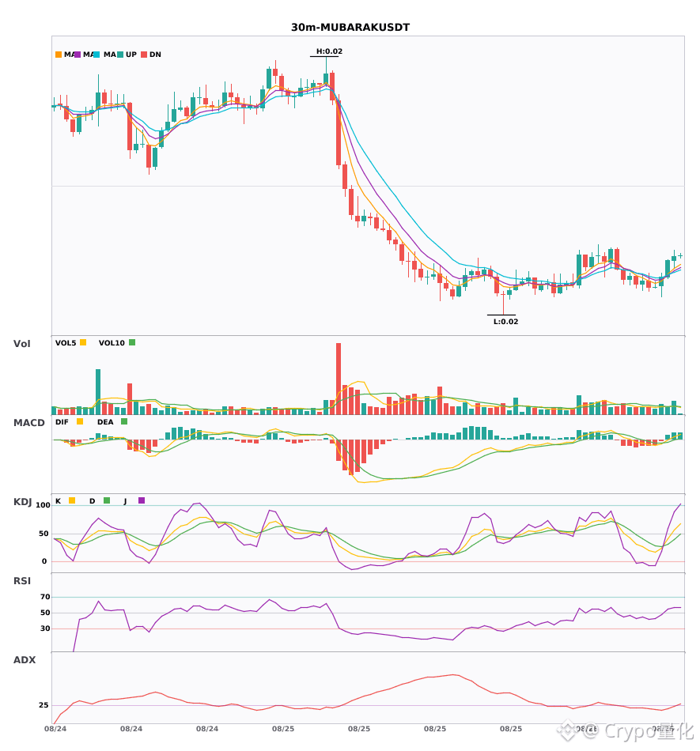Click the yellow K line swatch

pyautogui.click(x=72, y=500)
